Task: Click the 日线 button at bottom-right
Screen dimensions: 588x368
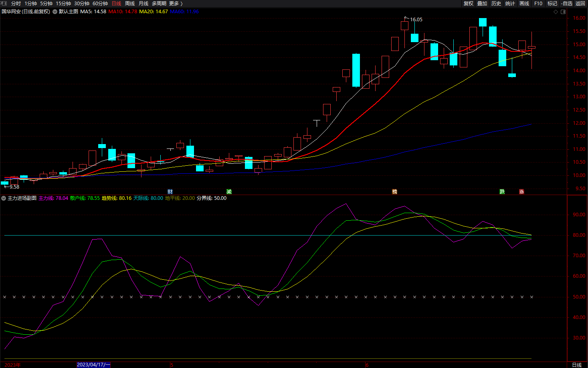Action: [x=577, y=365]
